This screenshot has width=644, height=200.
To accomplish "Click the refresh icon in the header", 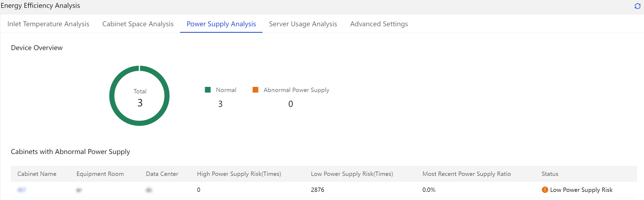I will click(637, 6).
